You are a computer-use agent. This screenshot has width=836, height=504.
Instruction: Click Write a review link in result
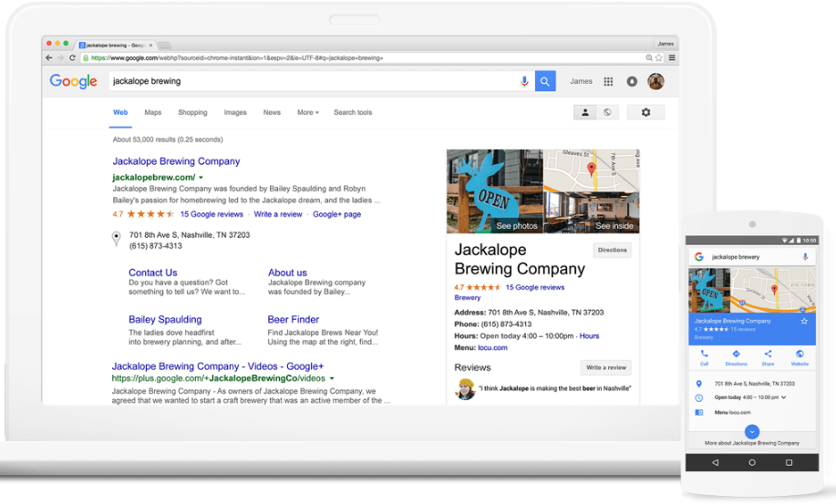tap(278, 214)
